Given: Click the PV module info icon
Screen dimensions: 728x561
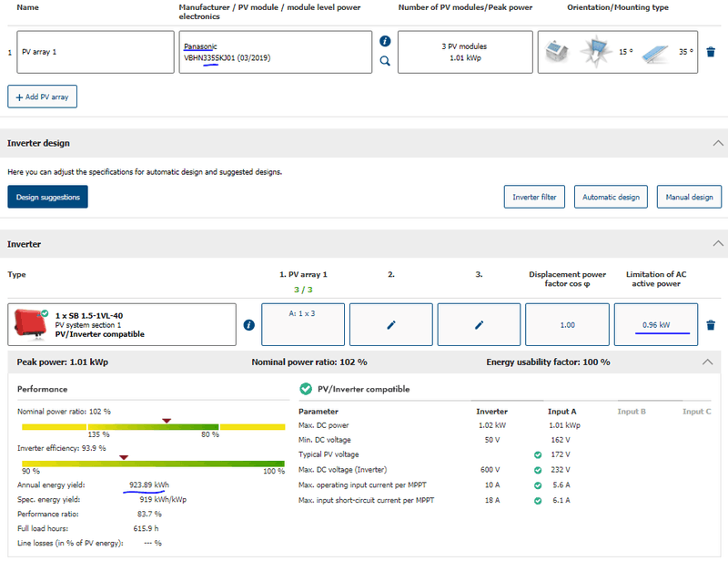Looking at the screenshot, I should (x=385, y=42).
